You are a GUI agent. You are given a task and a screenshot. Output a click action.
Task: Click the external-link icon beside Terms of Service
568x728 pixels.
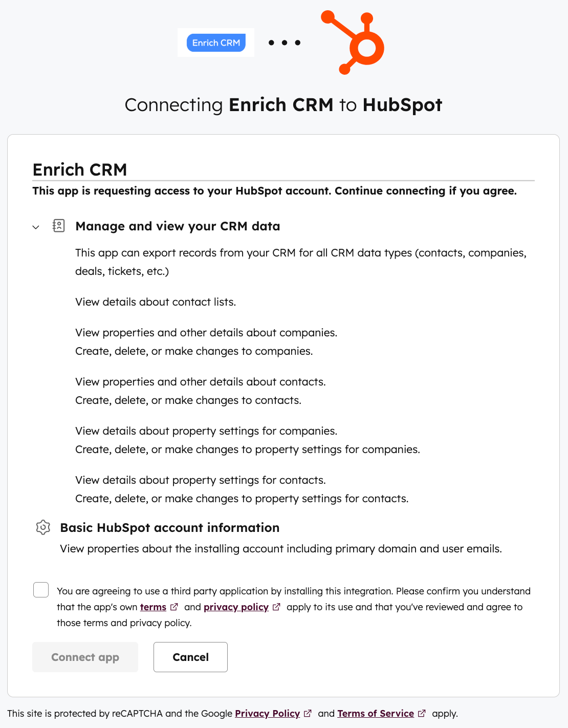pyautogui.click(x=422, y=713)
